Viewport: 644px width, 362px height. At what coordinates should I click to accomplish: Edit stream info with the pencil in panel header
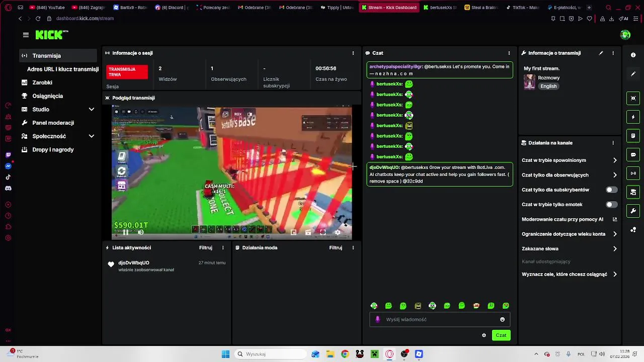pos(601,53)
